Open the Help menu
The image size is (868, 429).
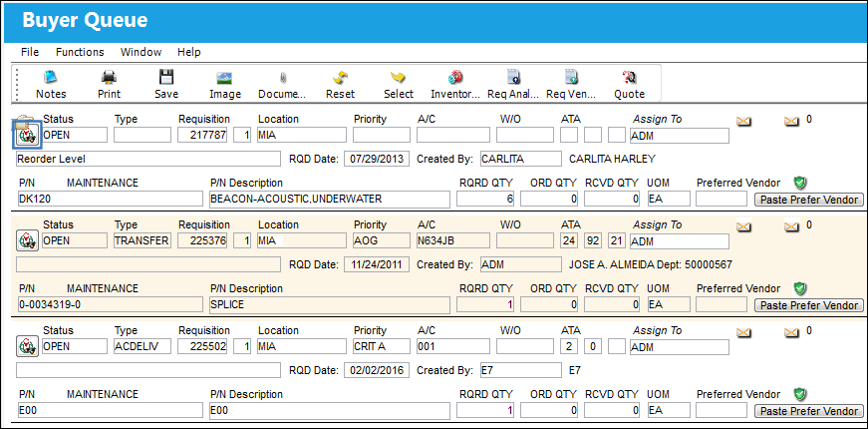pos(188,52)
